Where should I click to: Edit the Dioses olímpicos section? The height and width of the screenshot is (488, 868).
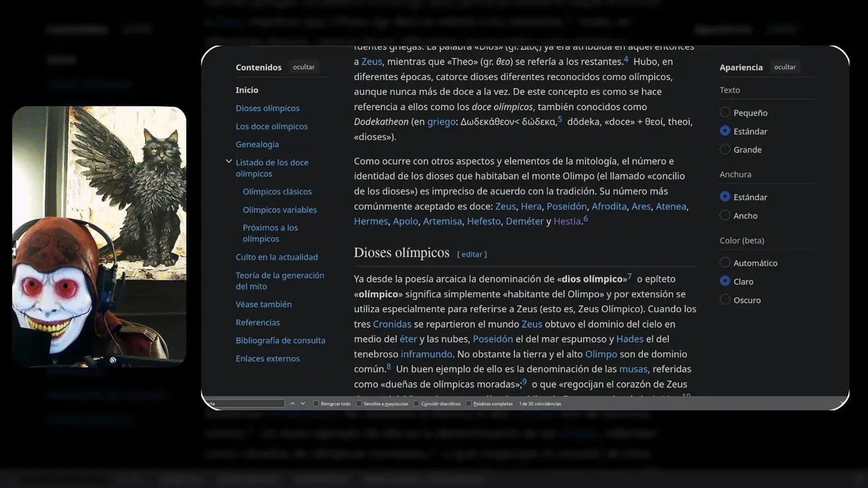[472, 254]
